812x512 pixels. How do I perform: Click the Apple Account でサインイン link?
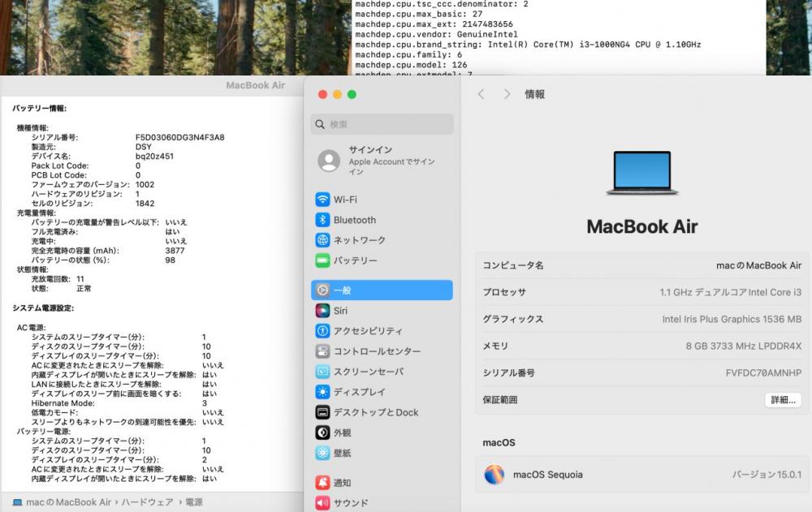391,166
